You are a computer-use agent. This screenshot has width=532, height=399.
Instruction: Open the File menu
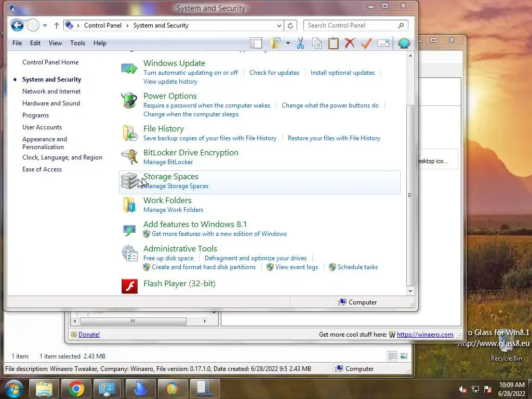click(17, 43)
